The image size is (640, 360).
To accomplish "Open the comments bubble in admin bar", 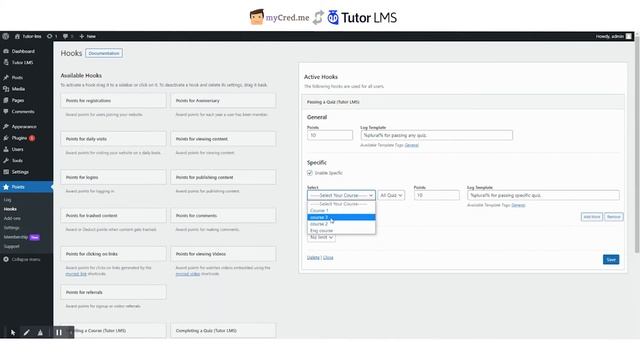I will [65, 36].
